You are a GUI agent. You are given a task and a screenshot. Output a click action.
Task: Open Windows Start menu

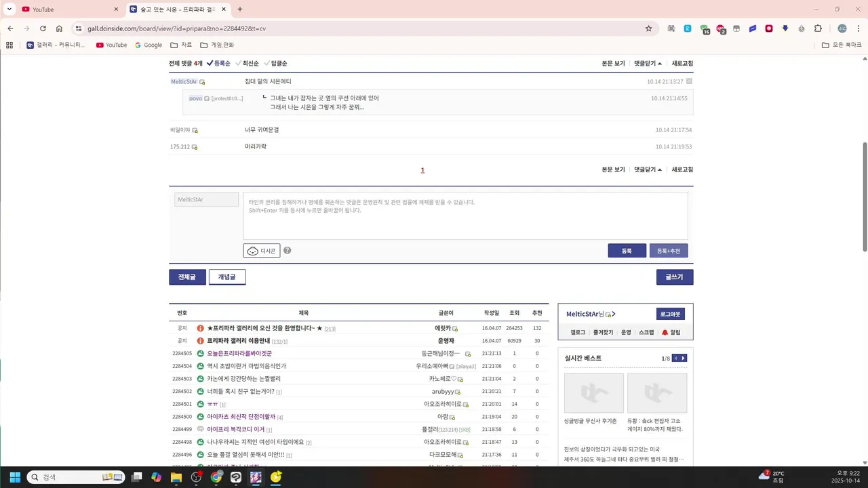click(15, 477)
